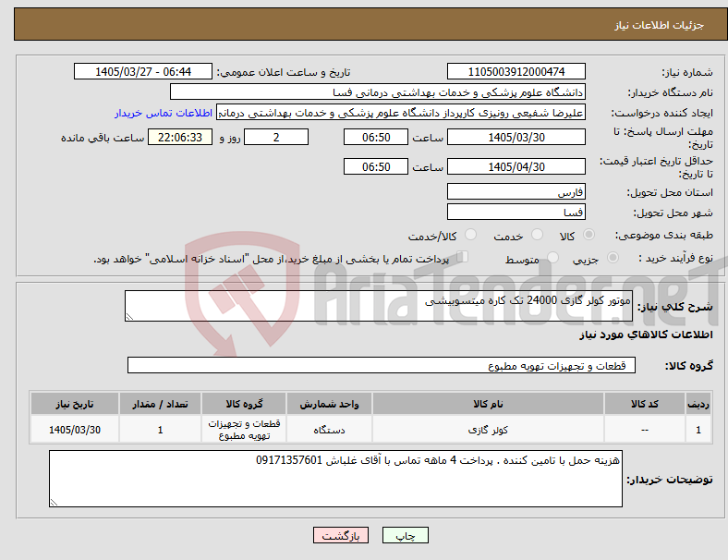Click the response deadline time 06:50 field

[x=376, y=137]
